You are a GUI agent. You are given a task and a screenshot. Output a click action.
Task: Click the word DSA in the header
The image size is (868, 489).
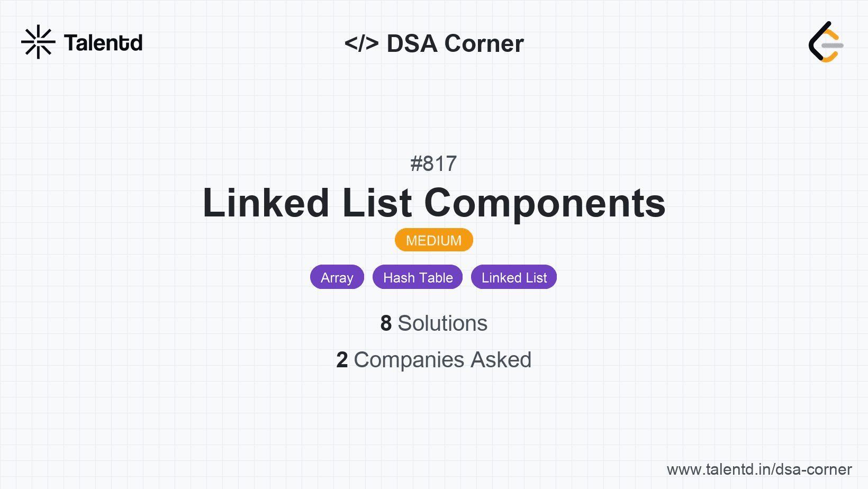click(412, 43)
